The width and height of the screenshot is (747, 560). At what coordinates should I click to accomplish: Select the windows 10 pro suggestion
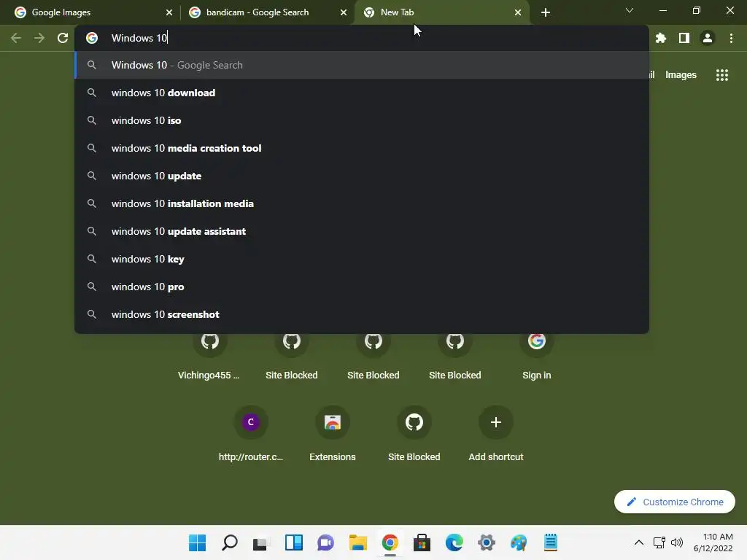[x=362, y=286]
